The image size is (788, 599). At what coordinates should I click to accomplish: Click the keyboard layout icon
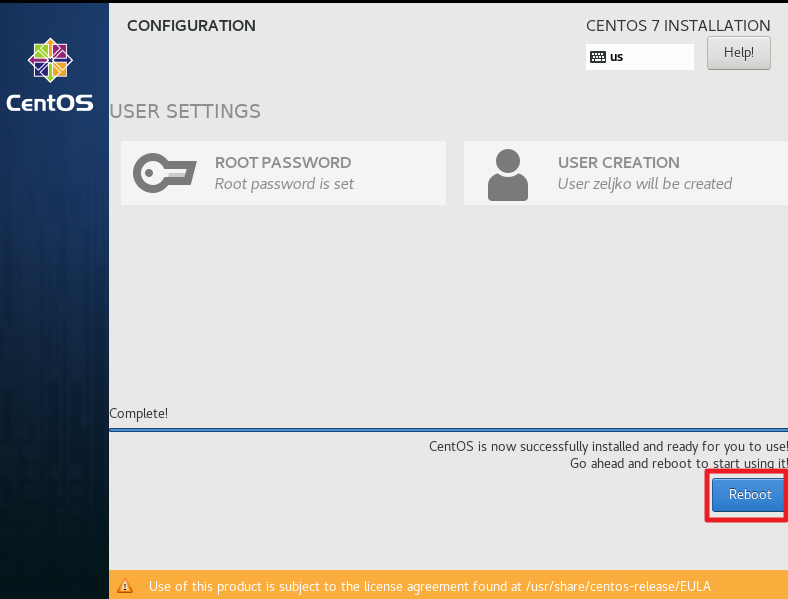point(598,57)
